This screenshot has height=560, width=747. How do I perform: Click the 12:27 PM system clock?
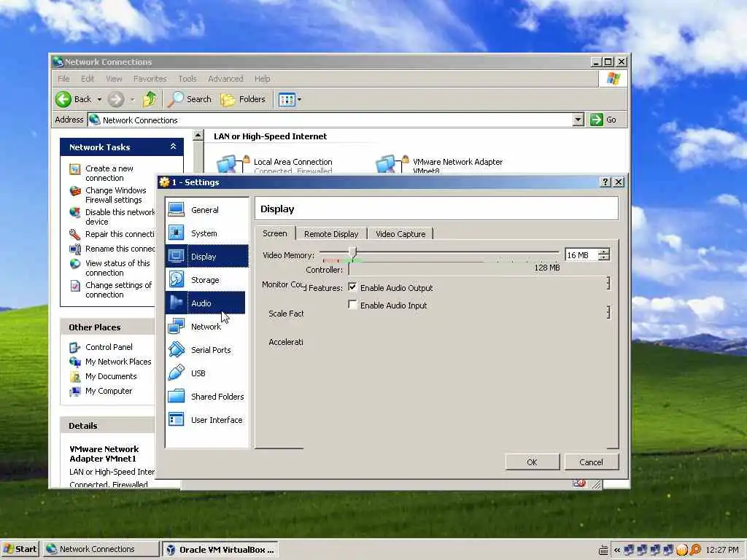(x=721, y=550)
